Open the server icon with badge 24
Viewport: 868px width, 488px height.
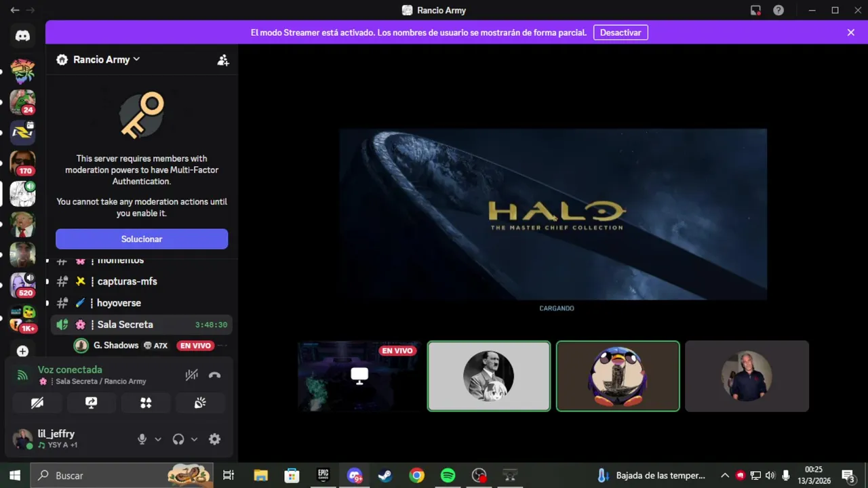(22, 102)
